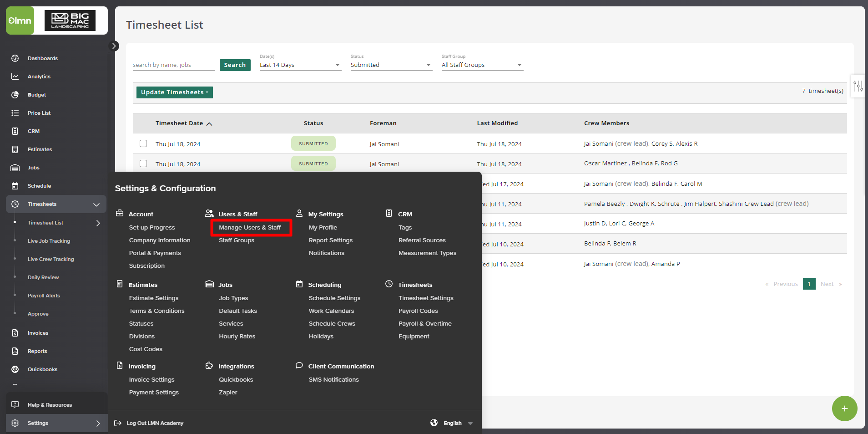Open Staff Groups settings

pyautogui.click(x=237, y=240)
